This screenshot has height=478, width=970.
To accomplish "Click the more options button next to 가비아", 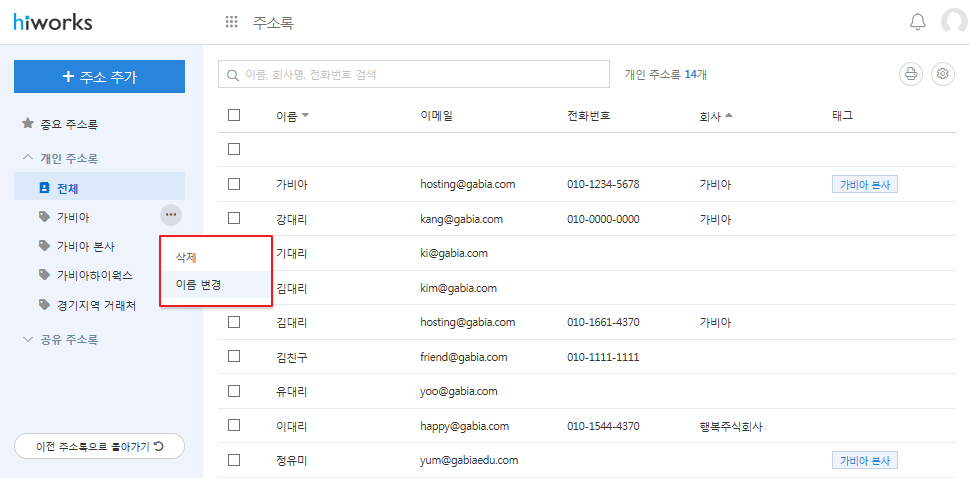I will coord(171,214).
